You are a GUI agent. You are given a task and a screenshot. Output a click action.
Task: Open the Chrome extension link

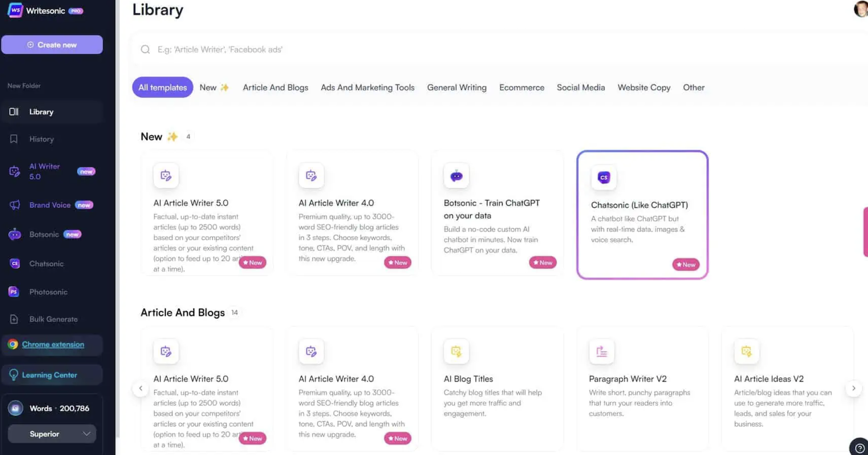coord(53,344)
